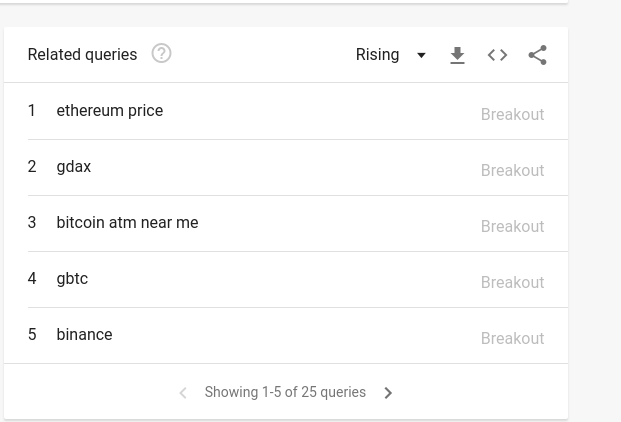Go to previous page of queries
The width and height of the screenshot is (621, 422).
click(x=183, y=393)
